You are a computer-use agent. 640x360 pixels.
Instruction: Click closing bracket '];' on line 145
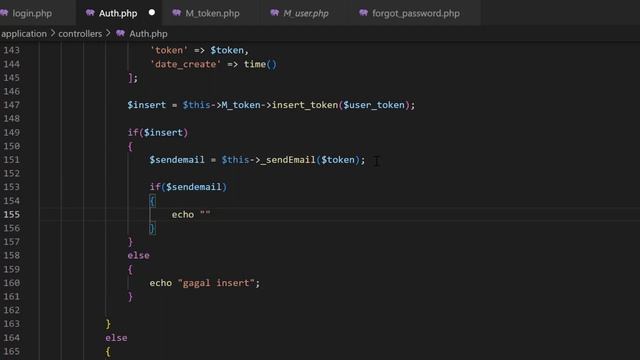coord(133,78)
